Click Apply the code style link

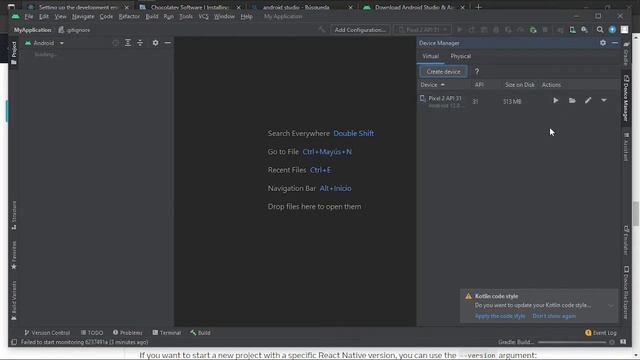[x=500, y=316]
